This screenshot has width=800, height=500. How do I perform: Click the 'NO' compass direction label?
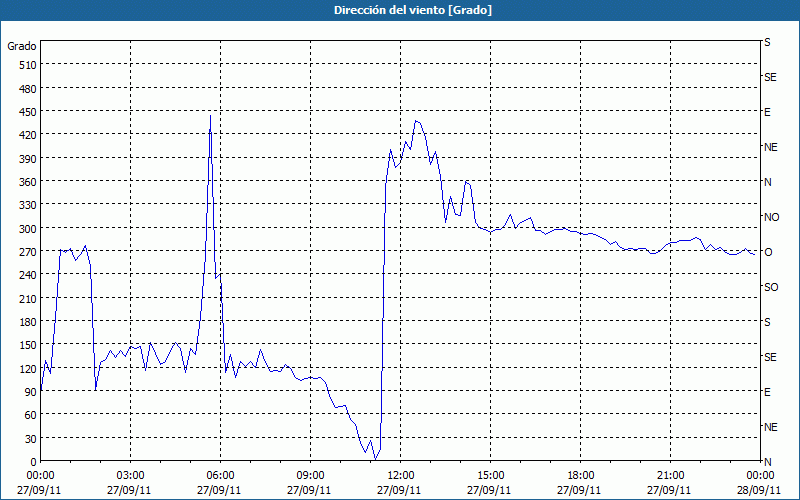[x=771, y=217]
